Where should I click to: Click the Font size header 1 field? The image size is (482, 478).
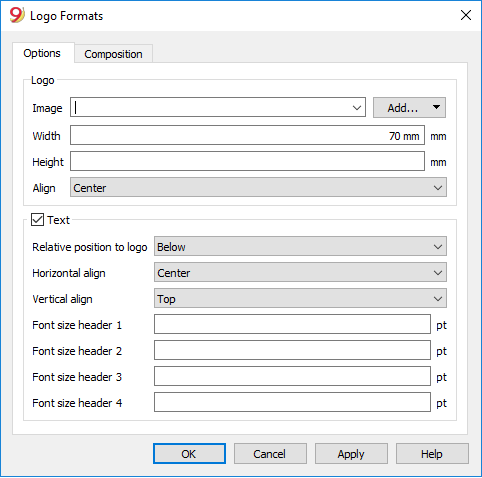pyautogui.click(x=292, y=324)
